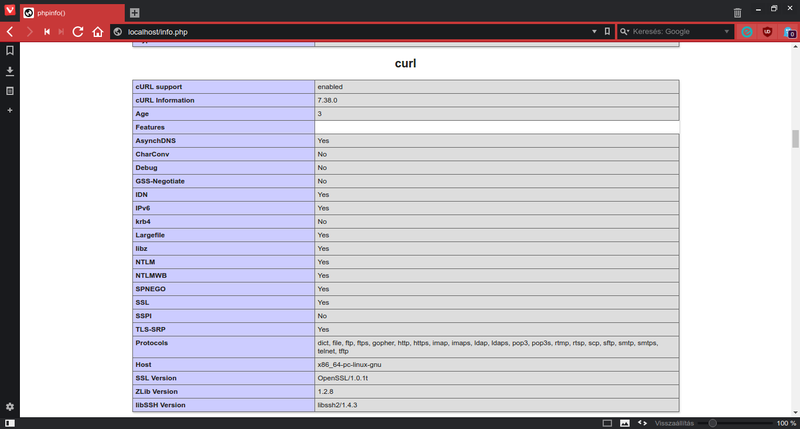This screenshot has height=429, width=800.
Task: Expand the address bar history dropdown
Action: [x=594, y=32]
